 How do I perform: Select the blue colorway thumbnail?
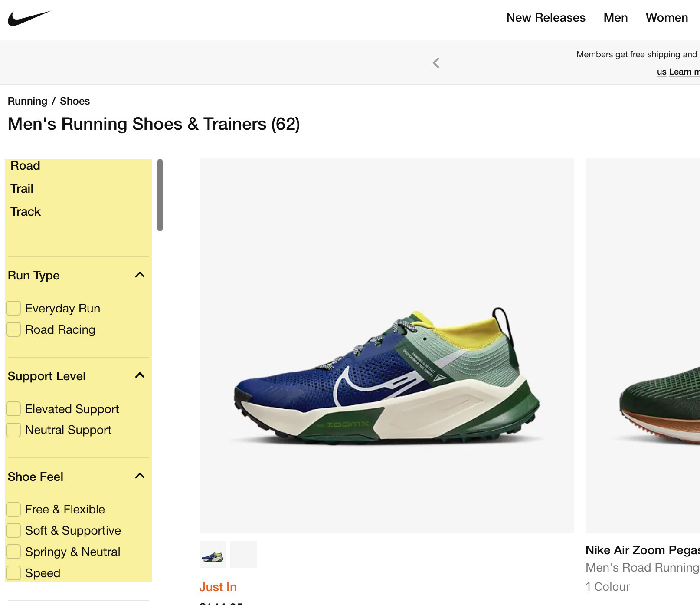tap(212, 554)
